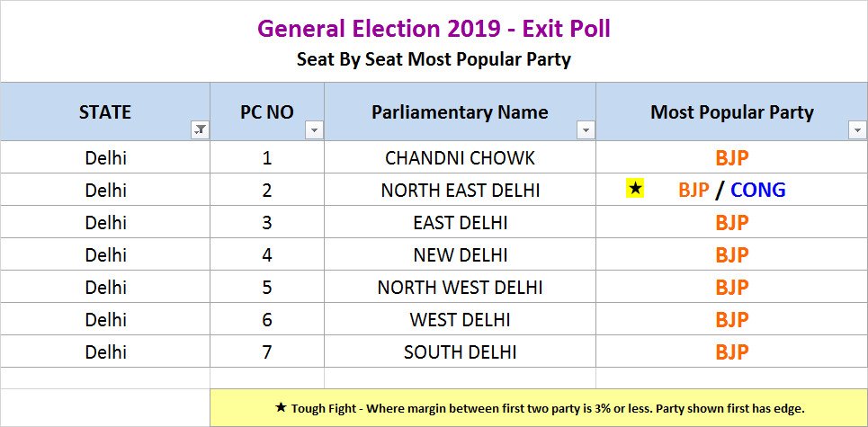
Task: Expand the Most Popular Party filter dropdown
Action: [x=856, y=130]
